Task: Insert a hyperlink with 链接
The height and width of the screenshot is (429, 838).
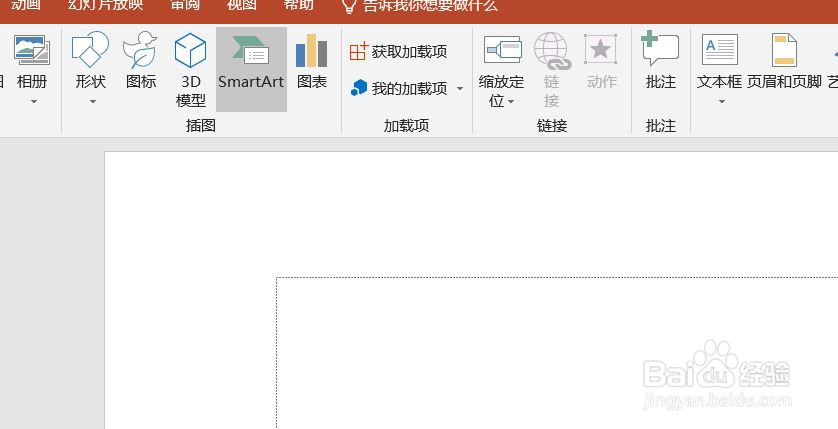Action: (552, 69)
